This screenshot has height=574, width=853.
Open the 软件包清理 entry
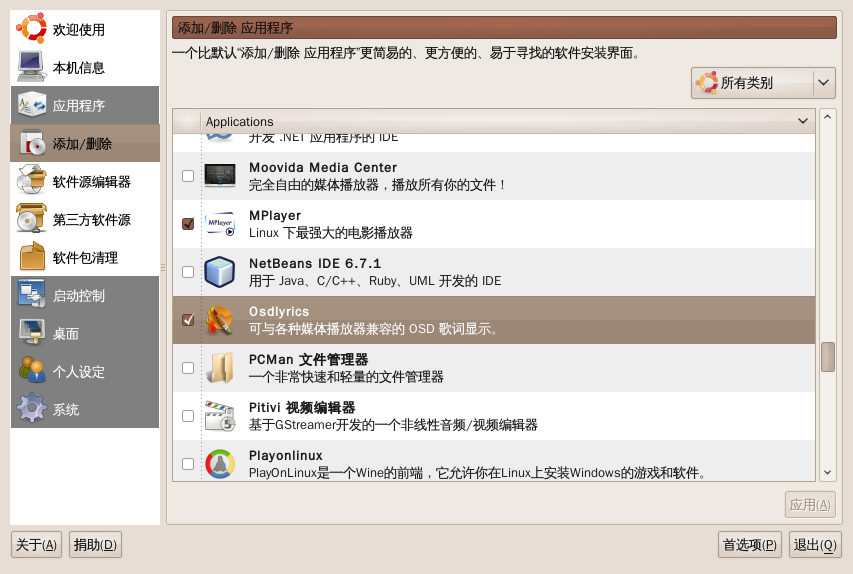click(x=85, y=257)
